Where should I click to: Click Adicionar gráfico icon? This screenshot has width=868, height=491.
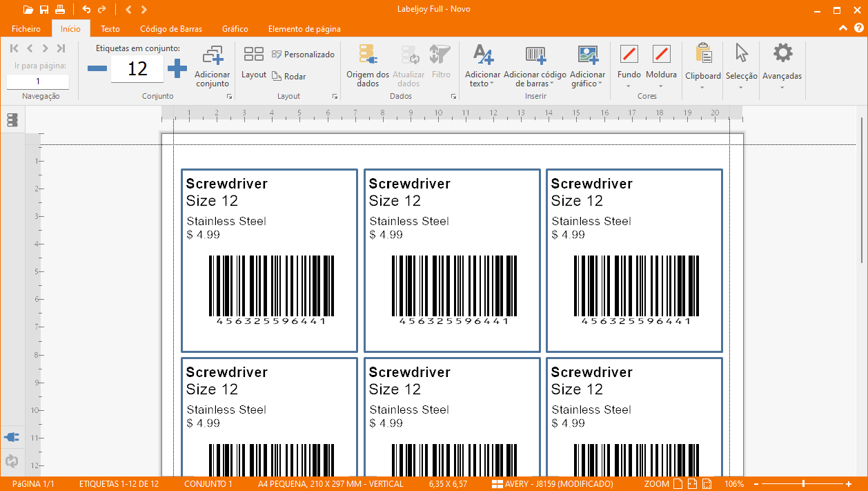588,55
